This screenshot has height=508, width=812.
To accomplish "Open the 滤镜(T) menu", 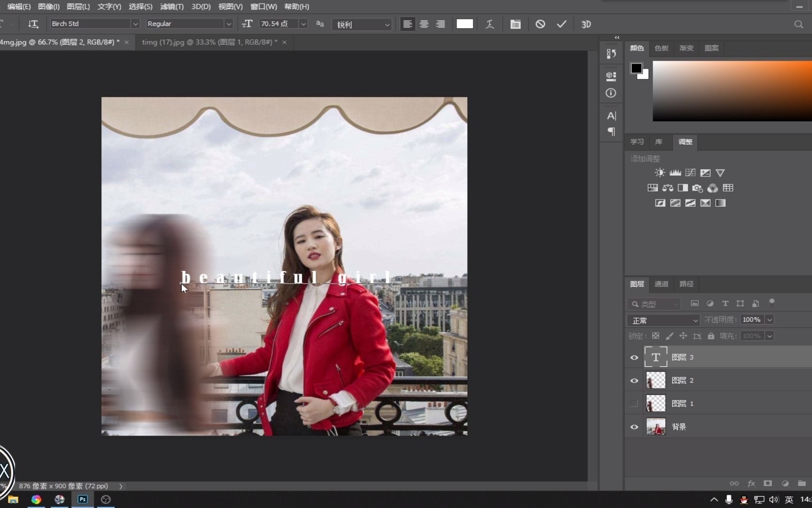I will (172, 7).
